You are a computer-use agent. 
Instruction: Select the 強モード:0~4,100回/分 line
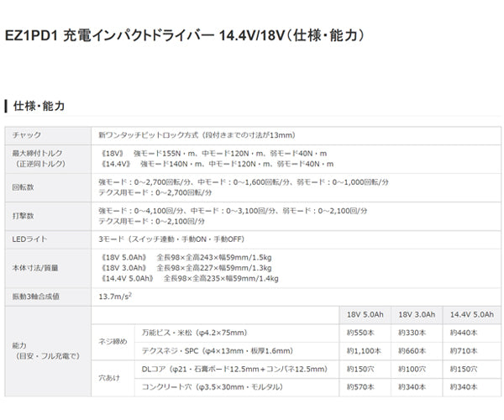(x=233, y=211)
